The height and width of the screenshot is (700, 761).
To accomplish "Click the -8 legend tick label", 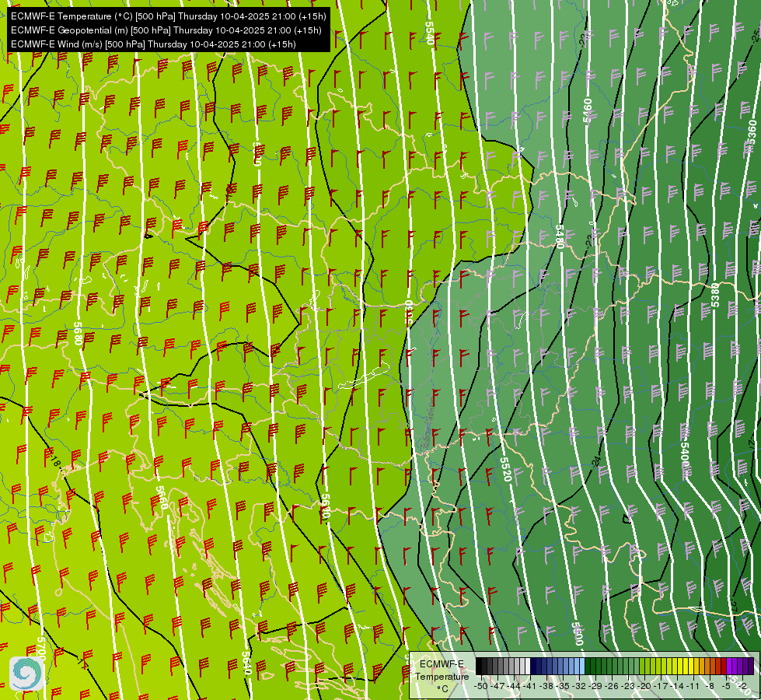I will [x=710, y=685].
